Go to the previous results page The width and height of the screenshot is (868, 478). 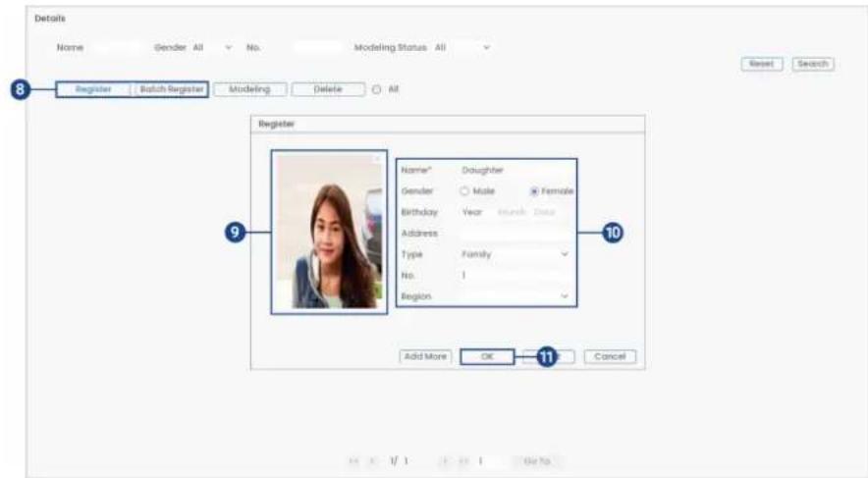click(373, 461)
